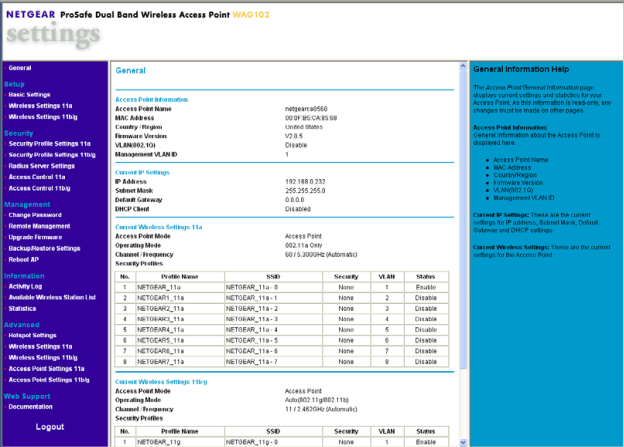624x447 pixels.
Task: Click the NETGEAR4_11a profile cell
Action: (180, 330)
